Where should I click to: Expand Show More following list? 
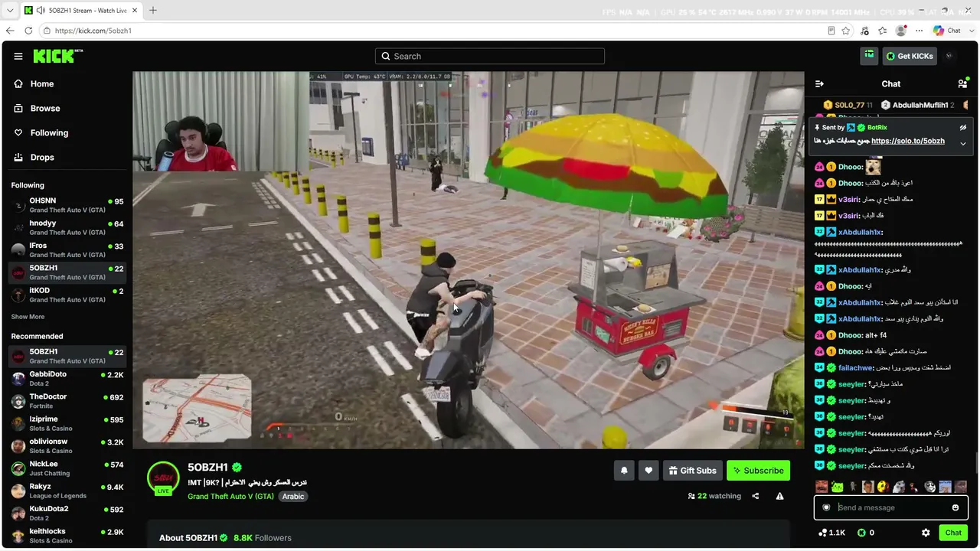coord(28,317)
